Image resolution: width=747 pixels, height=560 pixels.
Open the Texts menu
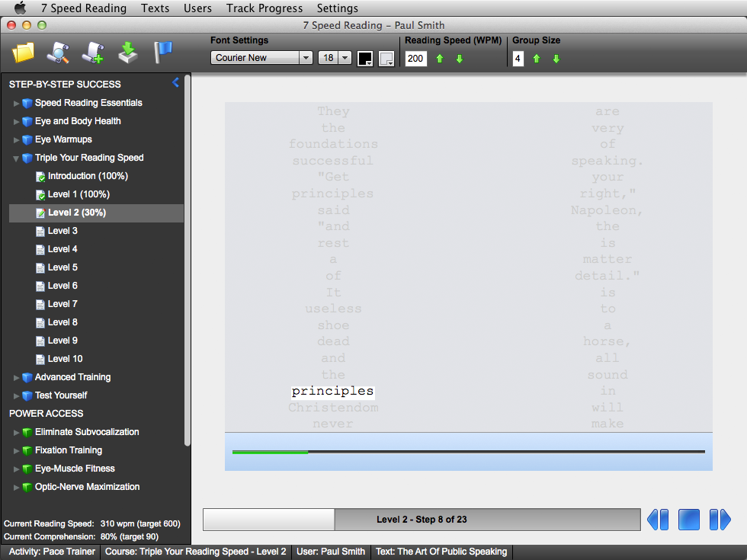(155, 8)
